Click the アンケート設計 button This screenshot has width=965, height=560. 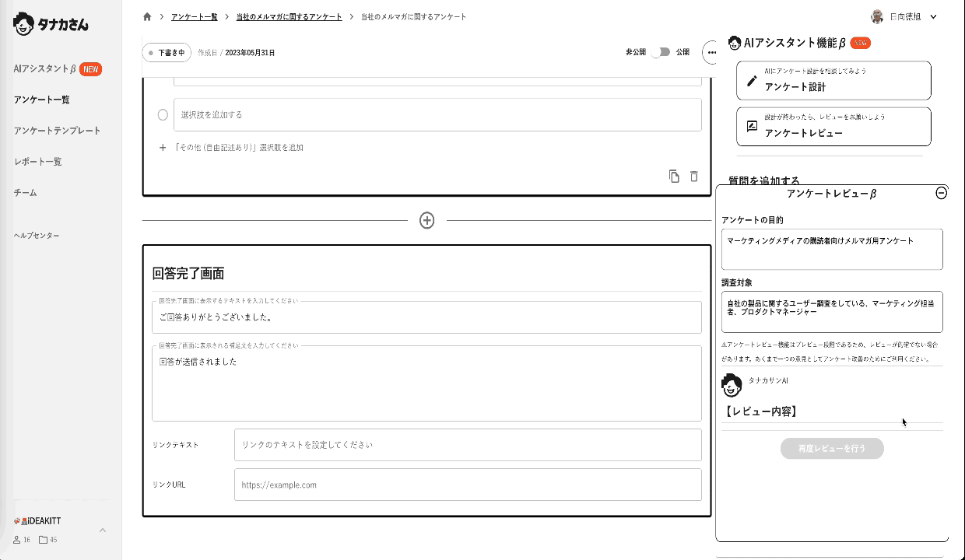click(833, 81)
